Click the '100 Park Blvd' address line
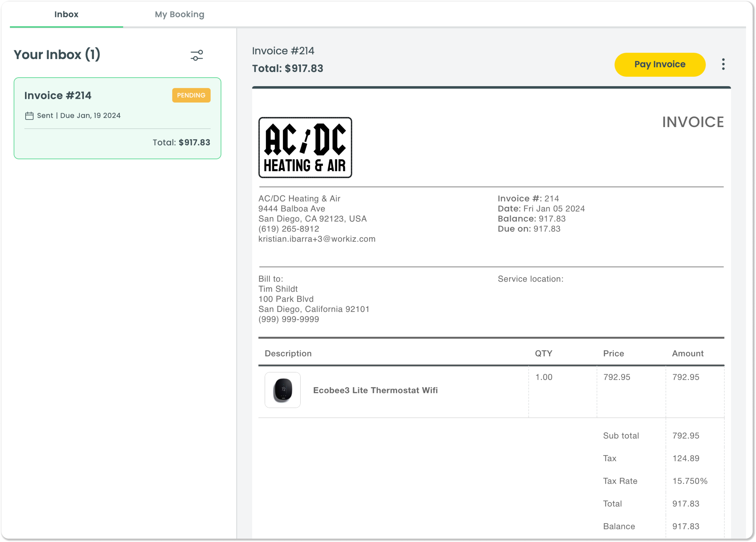 tap(286, 299)
